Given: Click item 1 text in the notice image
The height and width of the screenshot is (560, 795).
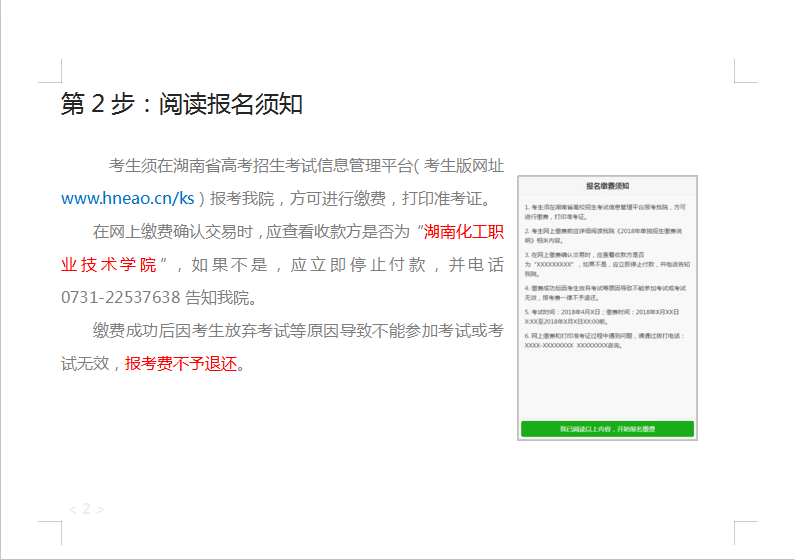Looking at the screenshot, I should [605, 211].
